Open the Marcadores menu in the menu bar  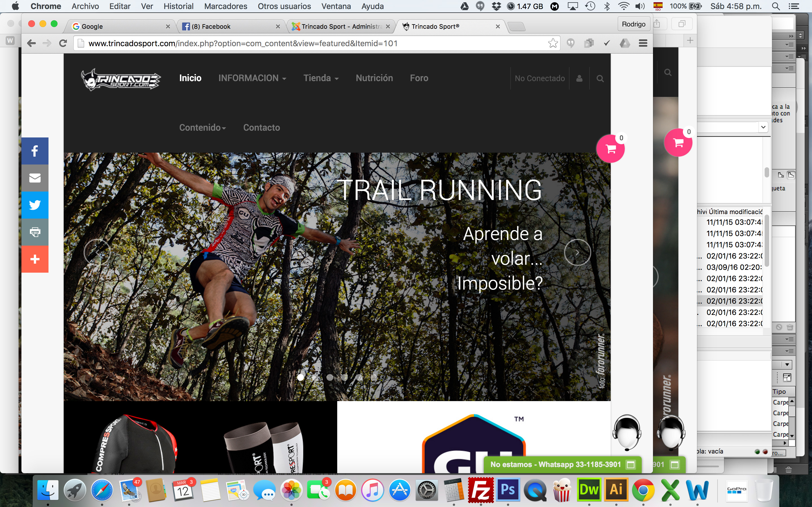(226, 6)
